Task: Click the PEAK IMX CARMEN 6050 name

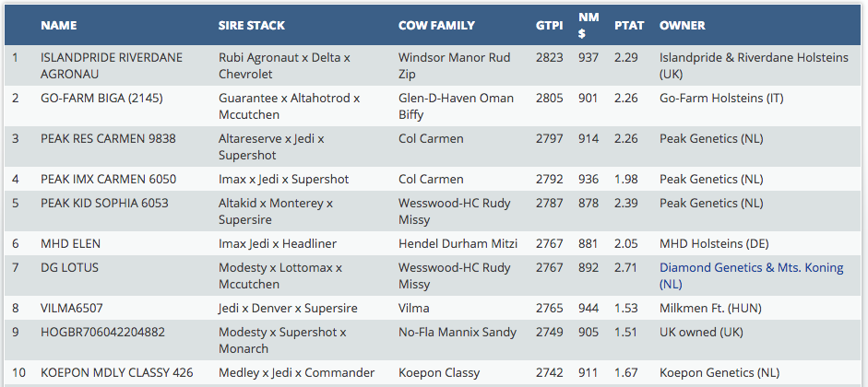Action: (x=108, y=179)
